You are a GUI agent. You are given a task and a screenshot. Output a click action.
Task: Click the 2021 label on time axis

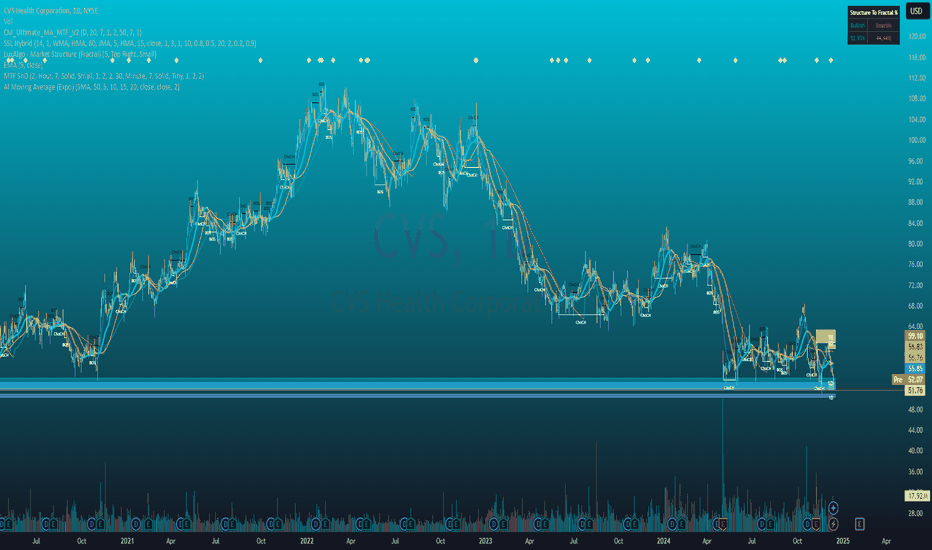pos(127,541)
